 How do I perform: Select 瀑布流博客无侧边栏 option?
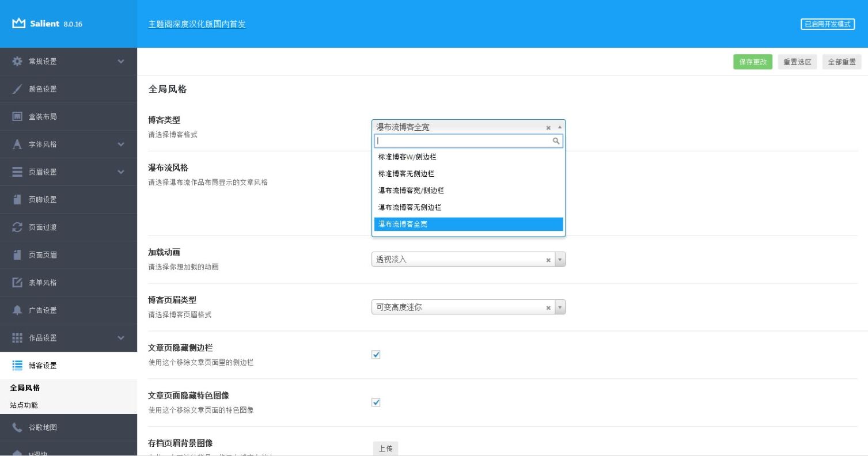(468, 207)
